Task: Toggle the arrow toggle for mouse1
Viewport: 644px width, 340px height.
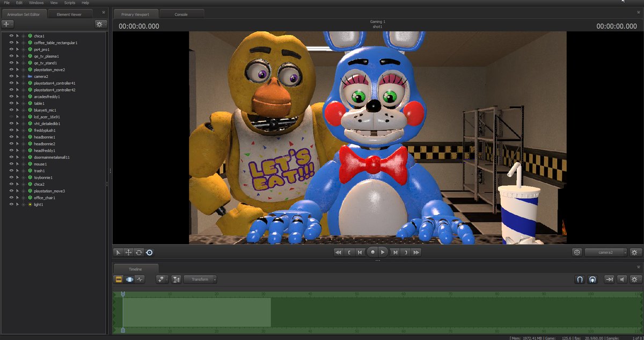Action: [x=17, y=164]
